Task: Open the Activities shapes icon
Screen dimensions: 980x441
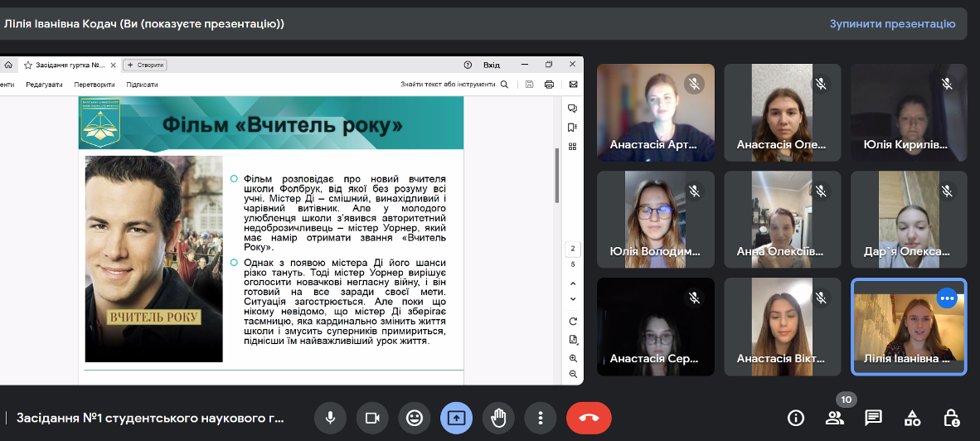Action: click(912, 418)
